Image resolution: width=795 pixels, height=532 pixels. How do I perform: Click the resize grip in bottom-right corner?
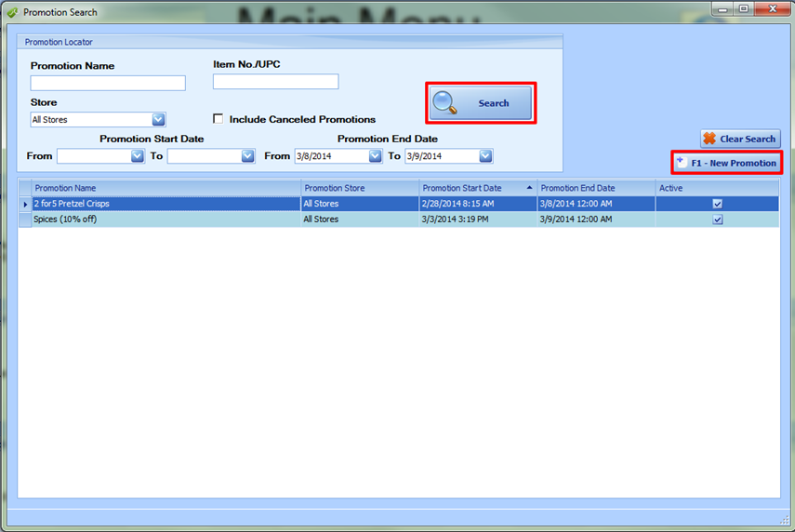(784, 519)
